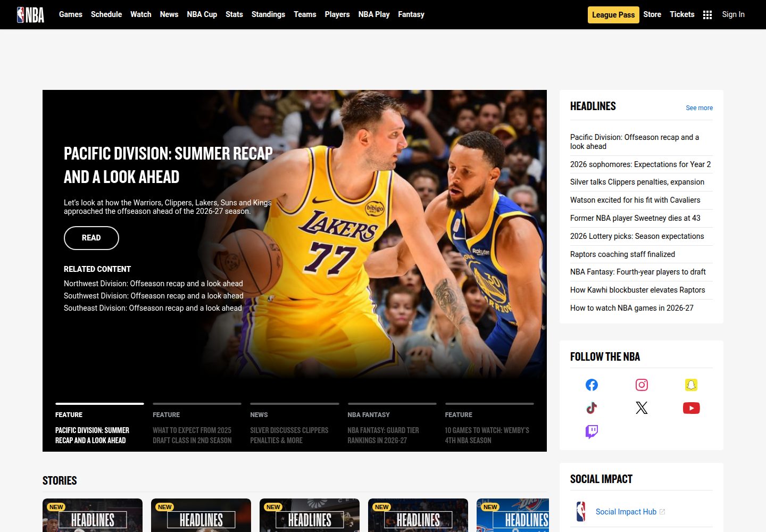Viewport: 766px width, 532px height.
Task: Open Southwest Division offseason recap link
Action: point(154,296)
